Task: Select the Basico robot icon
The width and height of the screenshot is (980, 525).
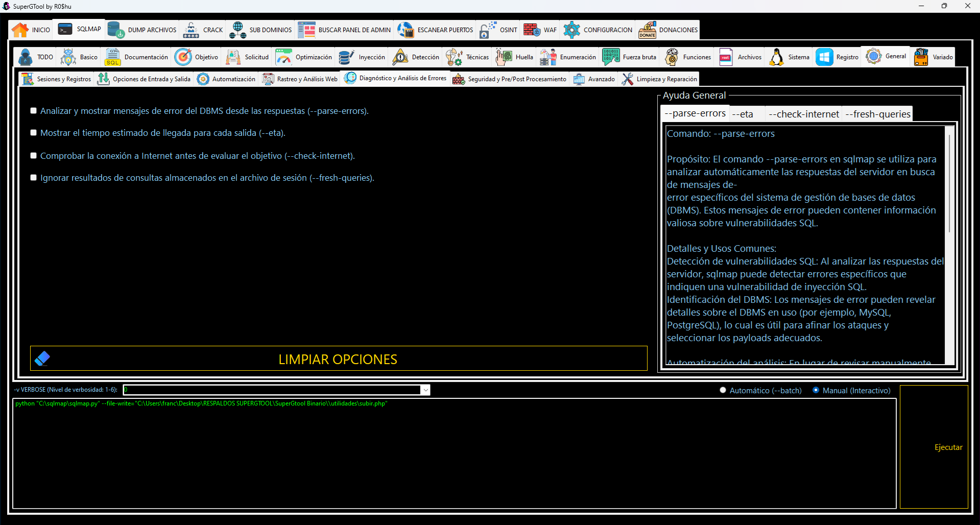Action: point(68,57)
